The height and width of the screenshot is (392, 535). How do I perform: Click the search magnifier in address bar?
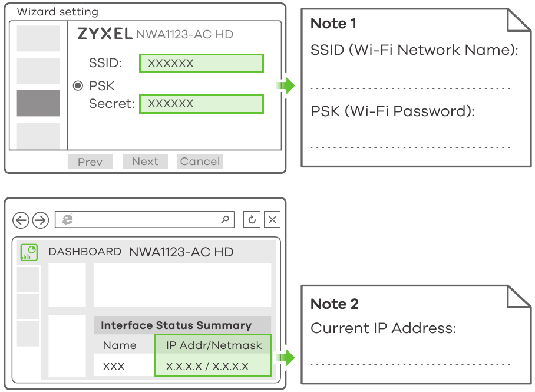224,220
